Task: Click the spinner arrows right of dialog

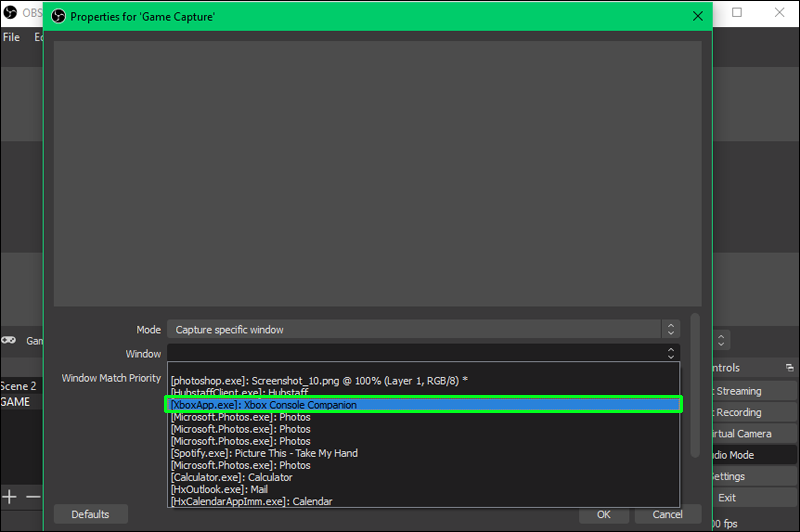Action: (x=721, y=340)
